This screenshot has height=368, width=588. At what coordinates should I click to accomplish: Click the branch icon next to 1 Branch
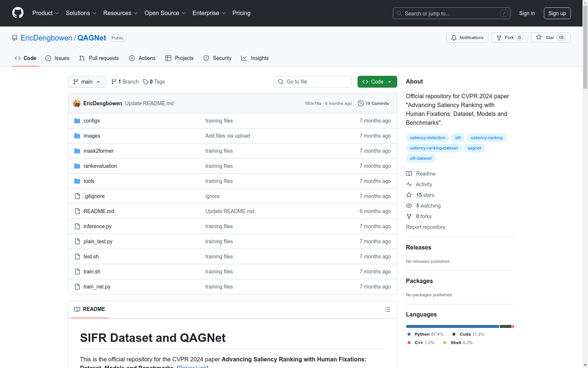click(114, 82)
